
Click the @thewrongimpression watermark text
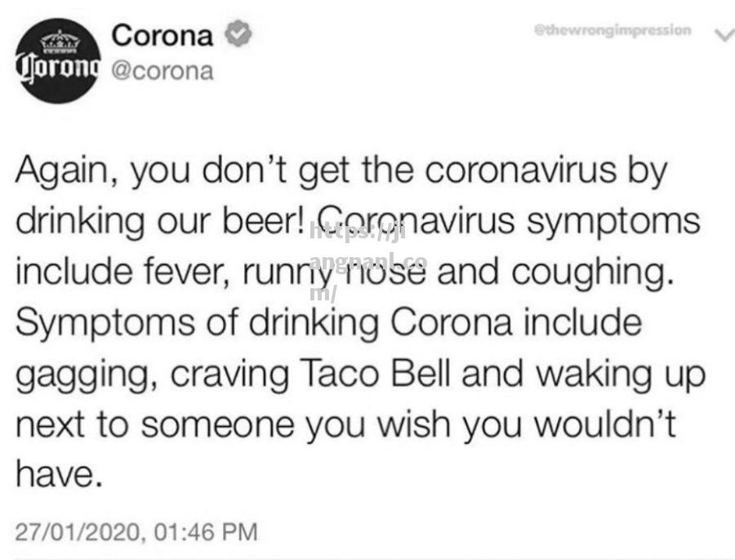612,30
